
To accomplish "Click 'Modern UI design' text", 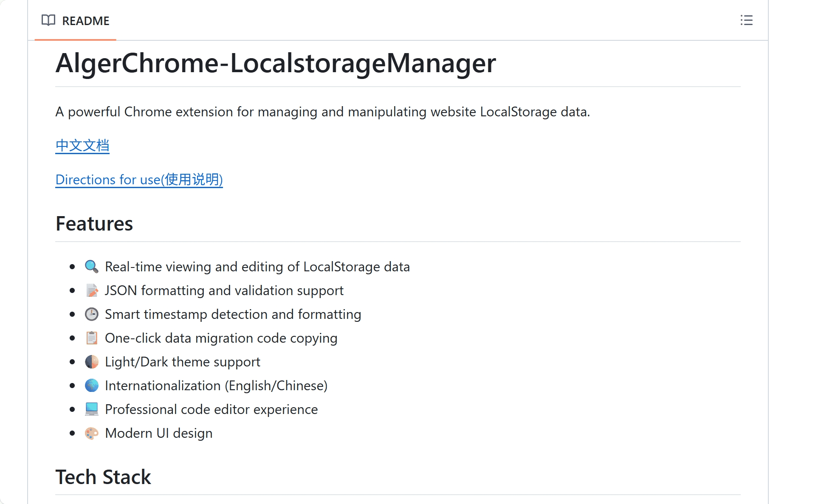I will pyautogui.click(x=159, y=434).
